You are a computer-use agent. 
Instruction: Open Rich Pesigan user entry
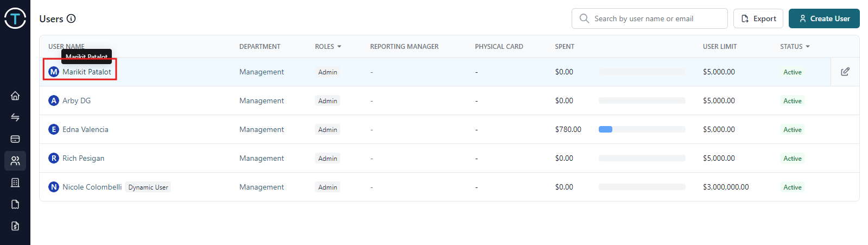point(83,158)
